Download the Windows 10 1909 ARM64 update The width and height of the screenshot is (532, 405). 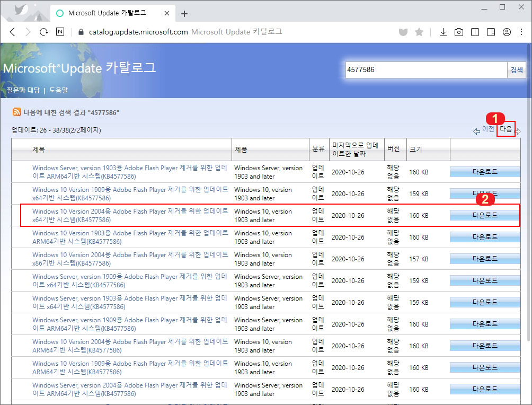point(485,367)
